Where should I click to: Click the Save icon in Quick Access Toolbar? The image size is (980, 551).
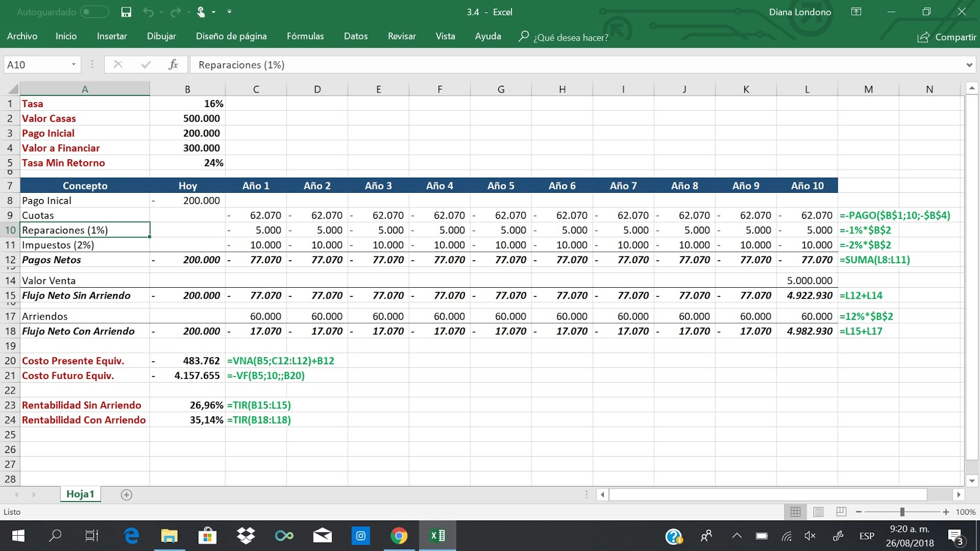tap(126, 12)
